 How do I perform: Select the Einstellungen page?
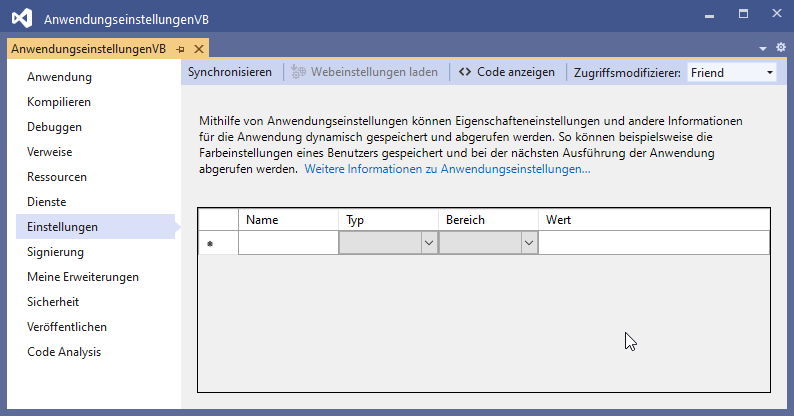point(95,227)
